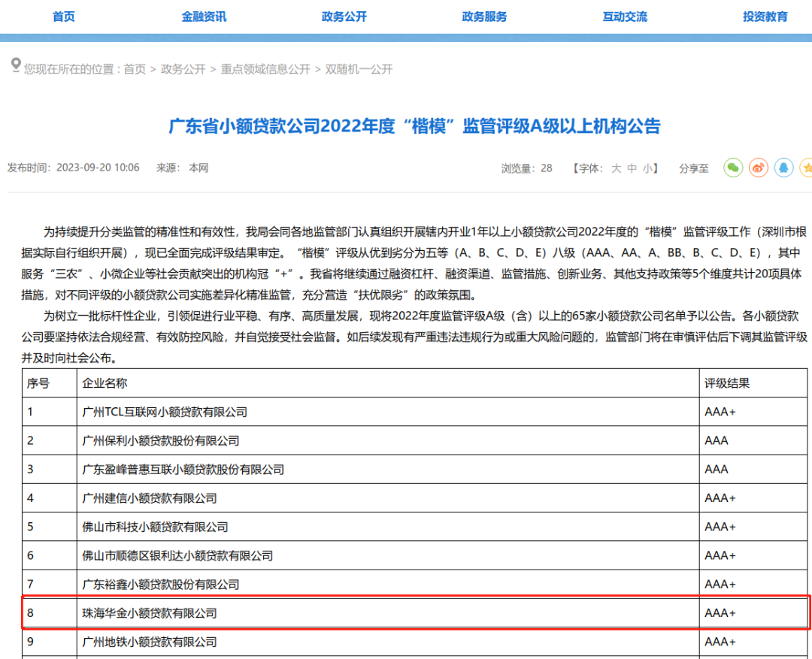
Task: Click the highlighted 珠海华金小额贷款有限公司 row
Action: (150, 613)
